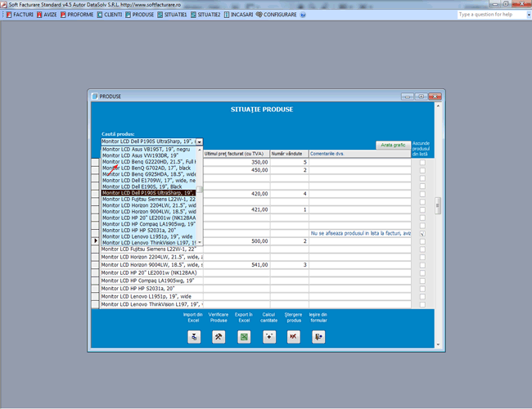Tick hide checkbox for the 541,00 row
The image size is (532, 409).
[x=422, y=265]
